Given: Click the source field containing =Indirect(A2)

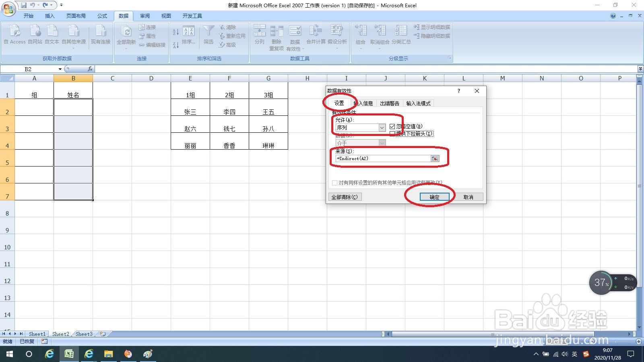Looking at the screenshot, I should pos(383,159).
